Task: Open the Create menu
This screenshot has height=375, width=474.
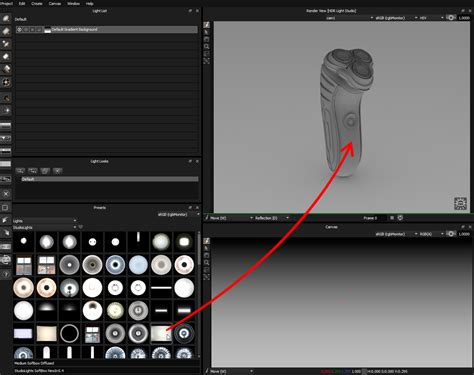Action: [37, 4]
